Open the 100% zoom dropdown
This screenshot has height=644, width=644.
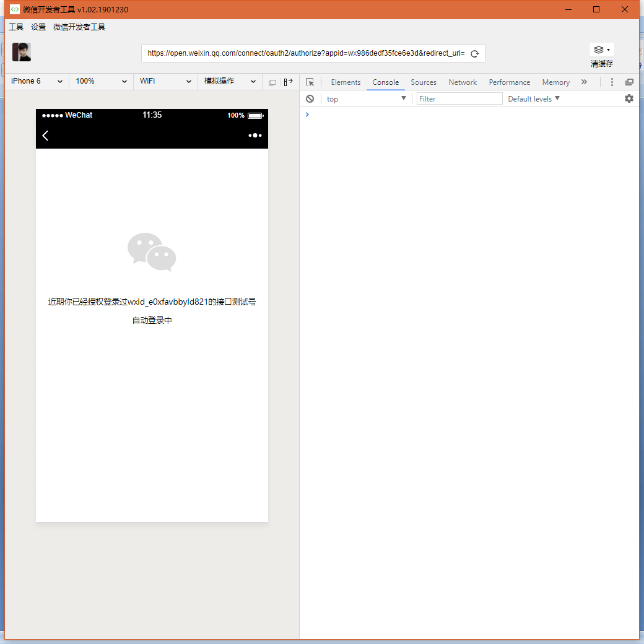click(x=101, y=81)
